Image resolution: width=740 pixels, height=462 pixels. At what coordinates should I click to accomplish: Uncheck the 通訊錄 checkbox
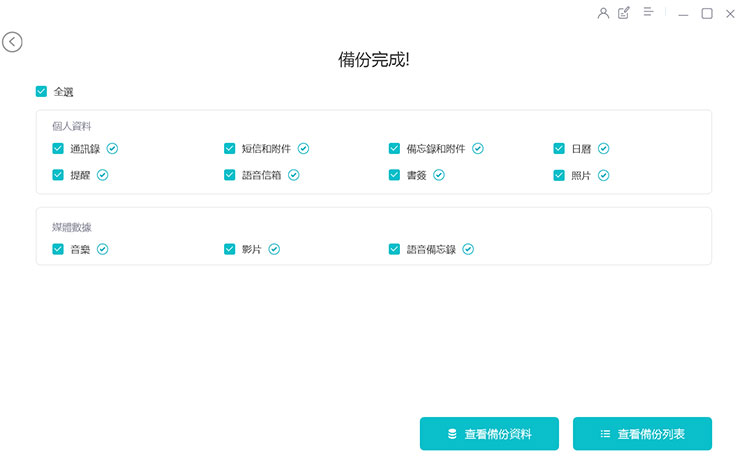pos(58,149)
